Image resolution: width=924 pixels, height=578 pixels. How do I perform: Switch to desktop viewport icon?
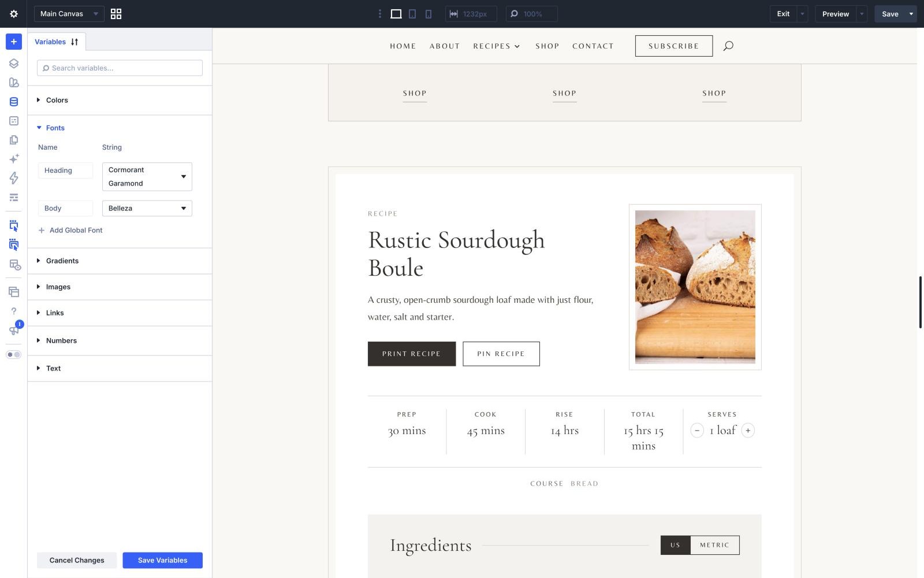[396, 14]
